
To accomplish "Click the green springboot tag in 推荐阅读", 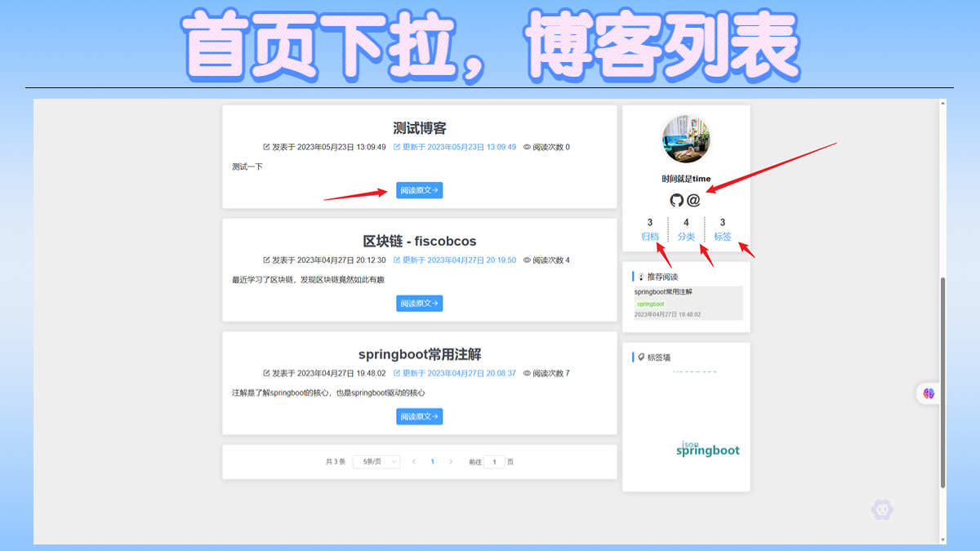I will (x=651, y=304).
